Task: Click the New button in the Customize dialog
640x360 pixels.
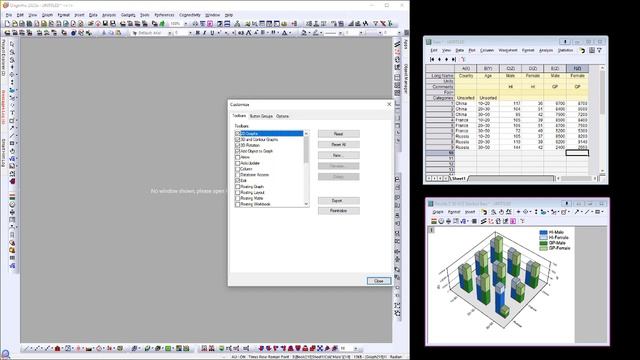Action: (x=339, y=155)
